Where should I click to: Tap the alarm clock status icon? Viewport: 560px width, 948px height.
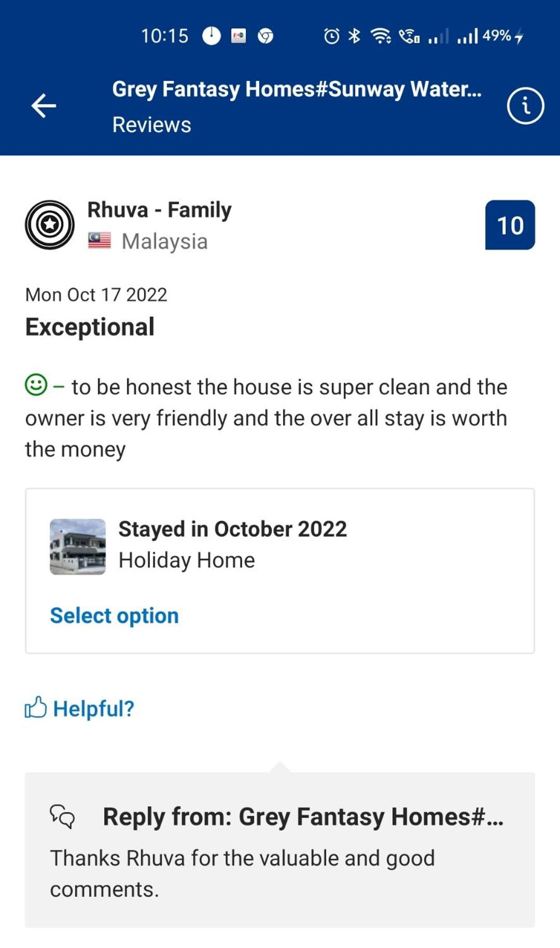pos(332,36)
